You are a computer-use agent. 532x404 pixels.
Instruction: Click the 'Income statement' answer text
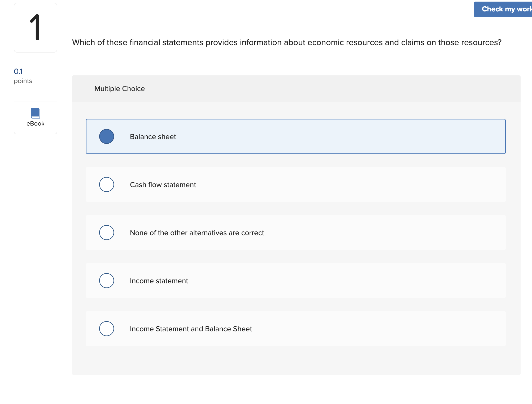[159, 281]
